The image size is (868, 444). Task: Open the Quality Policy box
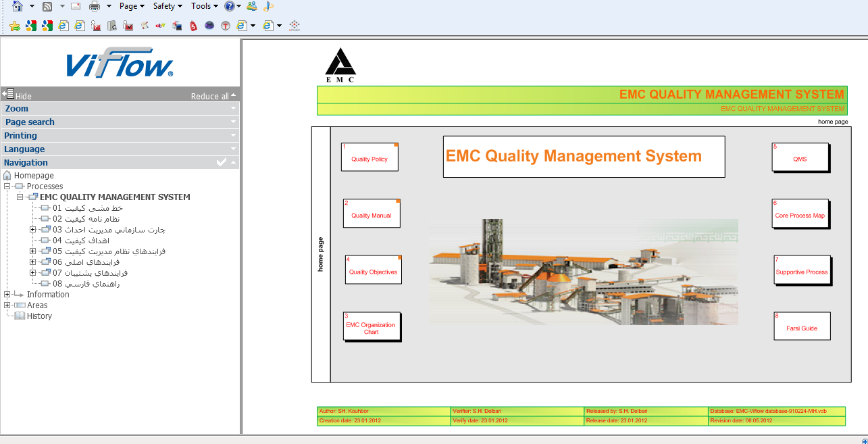tap(369, 157)
